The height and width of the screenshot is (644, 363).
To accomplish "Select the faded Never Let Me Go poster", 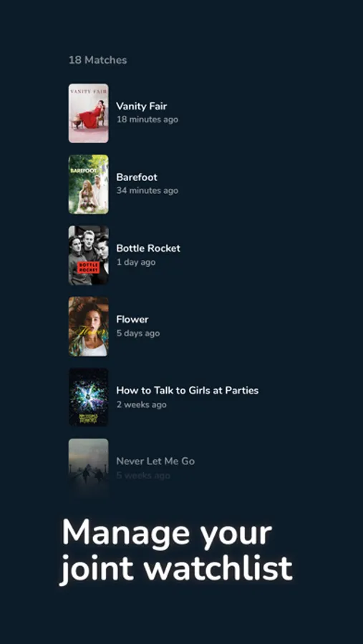I will coord(88,468).
